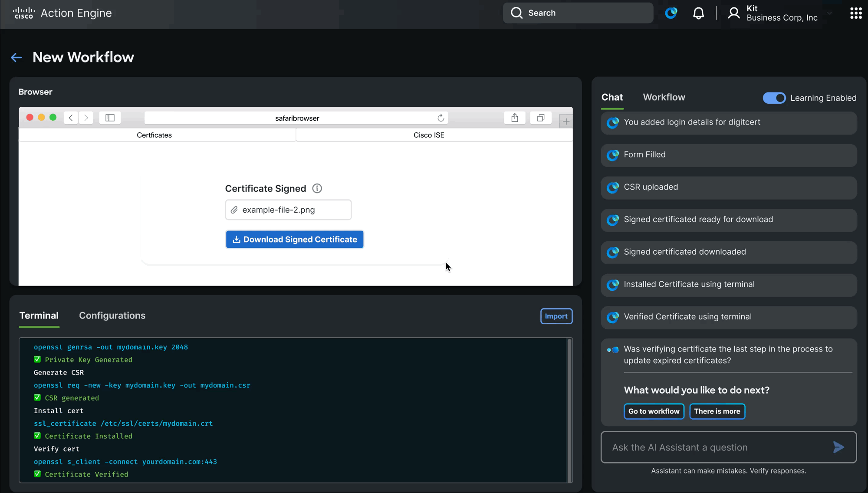Click the browser back navigation arrow
Screen dimensions: 868x493
pos(70,118)
